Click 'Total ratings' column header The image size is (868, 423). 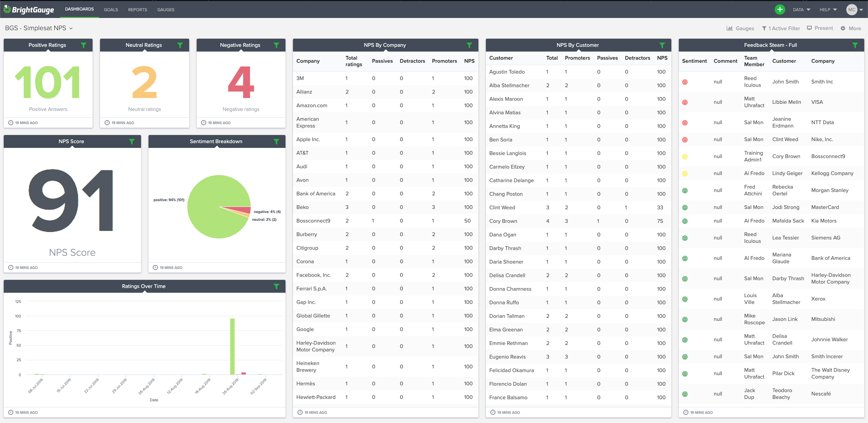pos(354,61)
